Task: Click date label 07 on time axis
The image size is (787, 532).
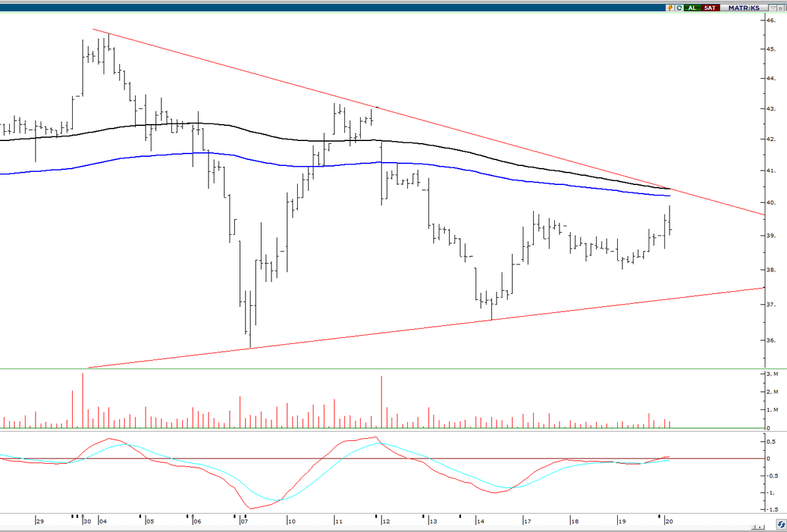Action: 244,522
